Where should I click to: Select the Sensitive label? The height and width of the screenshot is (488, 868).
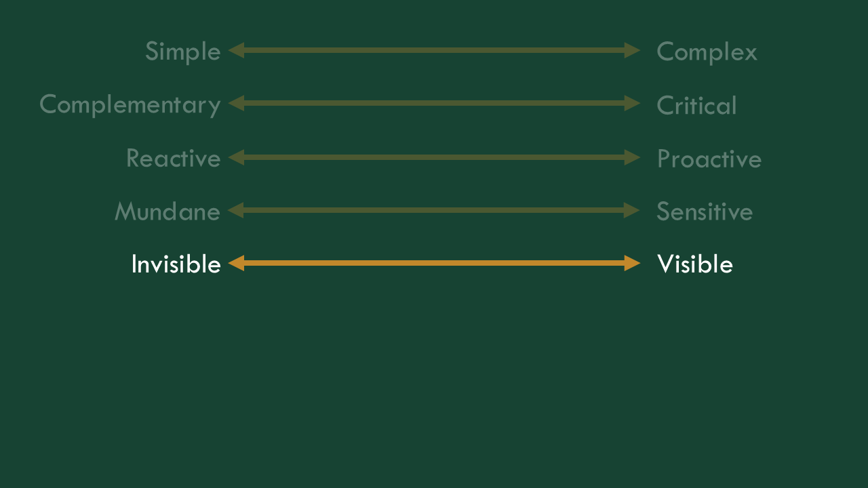tap(705, 211)
